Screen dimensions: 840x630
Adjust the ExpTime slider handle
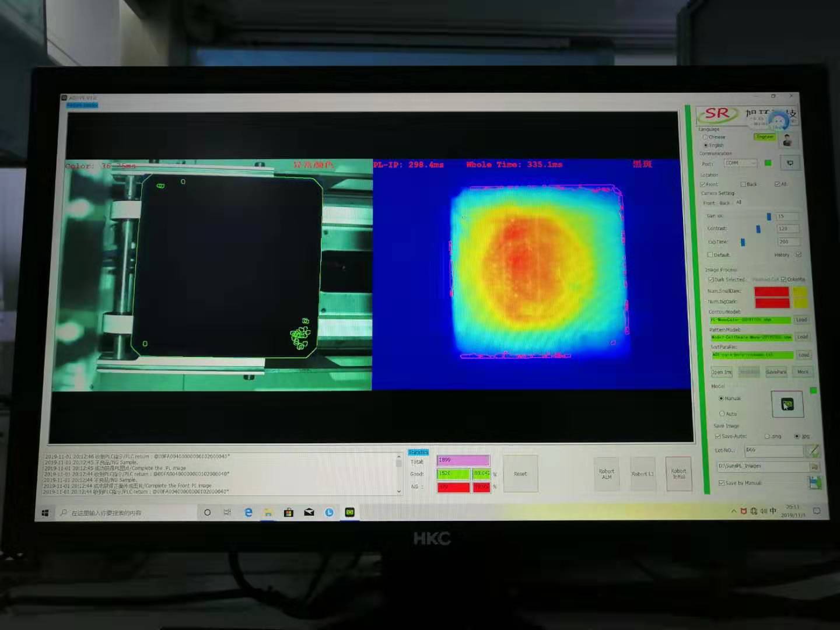click(x=743, y=242)
